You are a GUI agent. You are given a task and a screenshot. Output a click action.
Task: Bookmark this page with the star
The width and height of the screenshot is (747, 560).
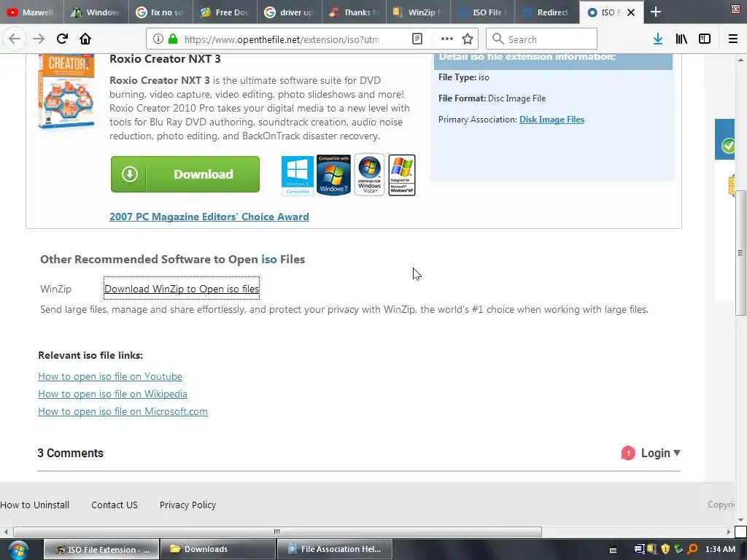pos(468,39)
